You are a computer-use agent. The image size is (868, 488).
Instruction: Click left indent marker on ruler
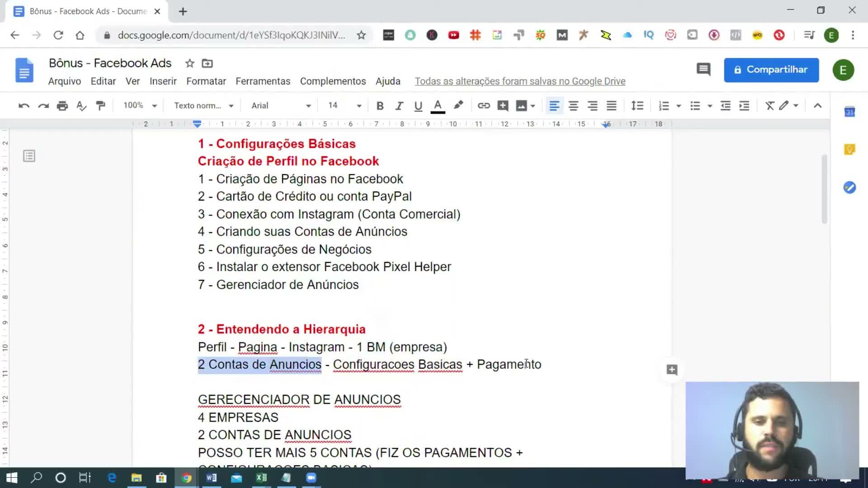coord(197,125)
